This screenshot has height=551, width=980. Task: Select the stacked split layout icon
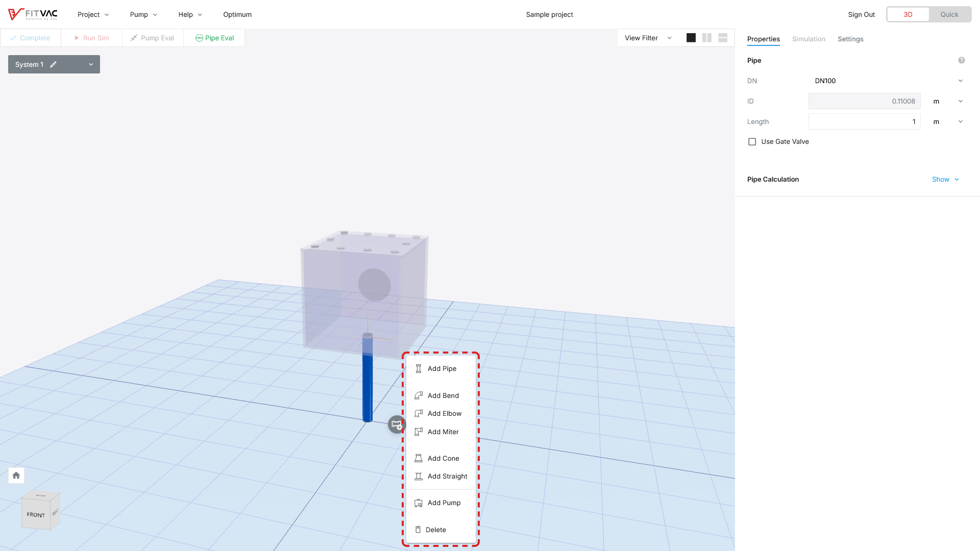pyautogui.click(x=723, y=38)
